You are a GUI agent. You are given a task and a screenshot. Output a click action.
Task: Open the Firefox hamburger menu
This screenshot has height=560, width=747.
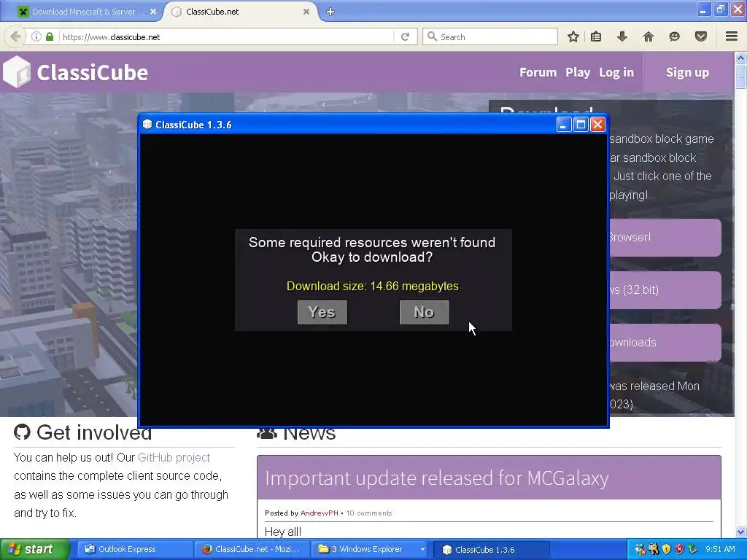[732, 36]
